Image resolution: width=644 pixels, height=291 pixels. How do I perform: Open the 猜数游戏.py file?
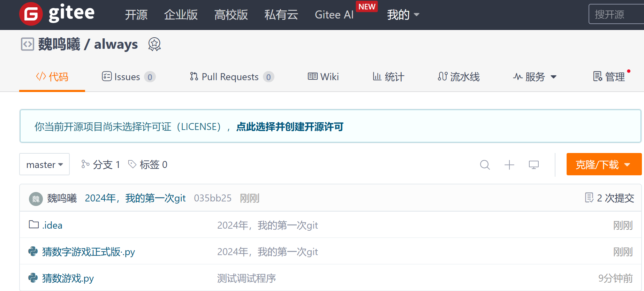coord(68,278)
